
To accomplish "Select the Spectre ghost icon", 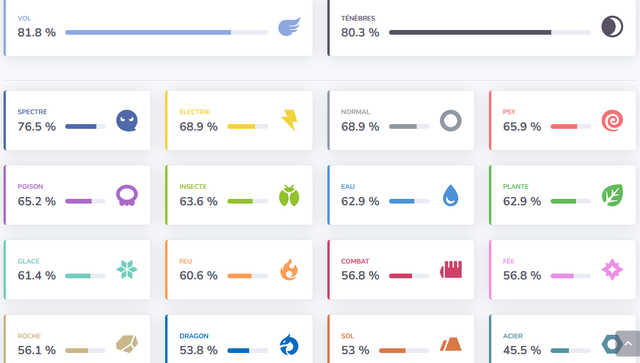I will tap(127, 121).
